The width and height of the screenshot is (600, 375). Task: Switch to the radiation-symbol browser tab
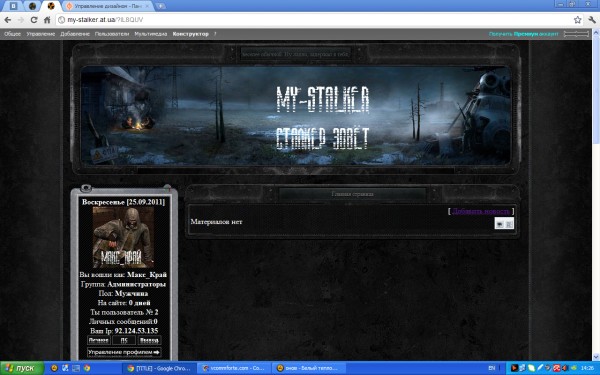51,6
